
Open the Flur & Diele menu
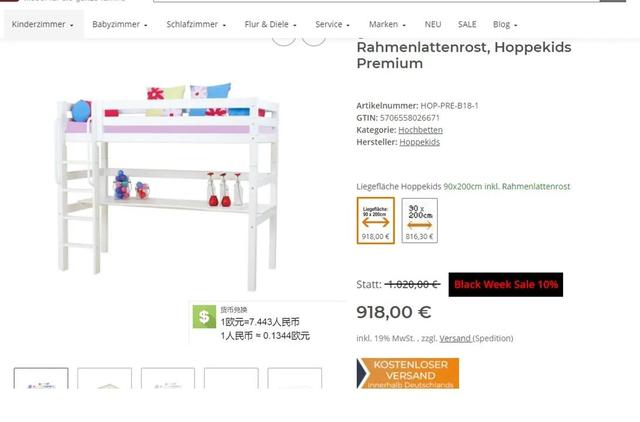(270, 24)
